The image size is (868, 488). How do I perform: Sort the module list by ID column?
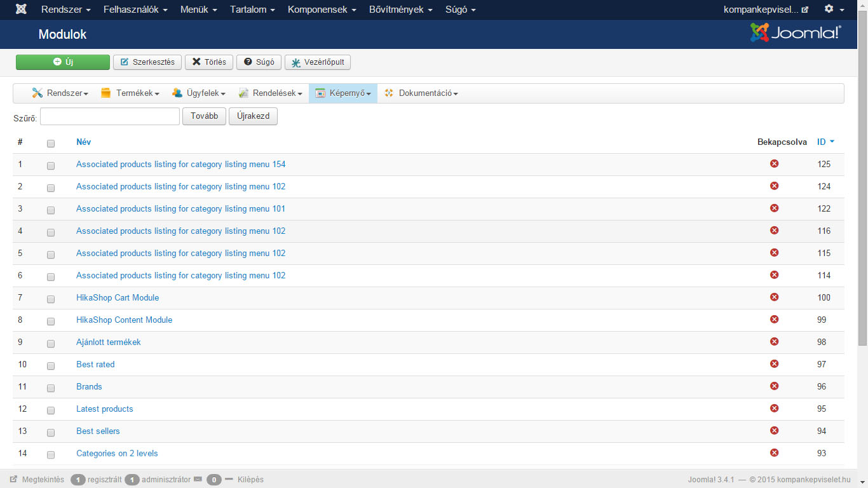(825, 142)
